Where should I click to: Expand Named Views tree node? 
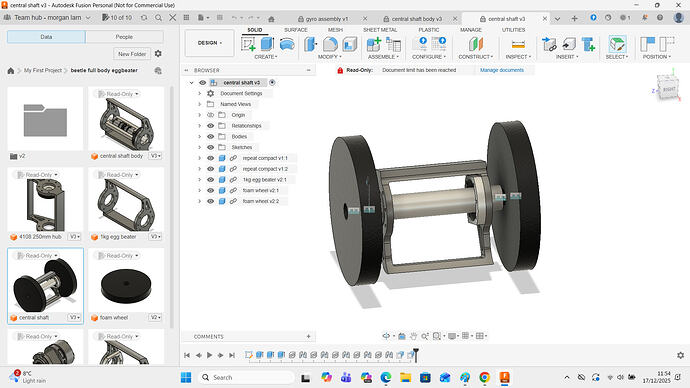tap(199, 104)
